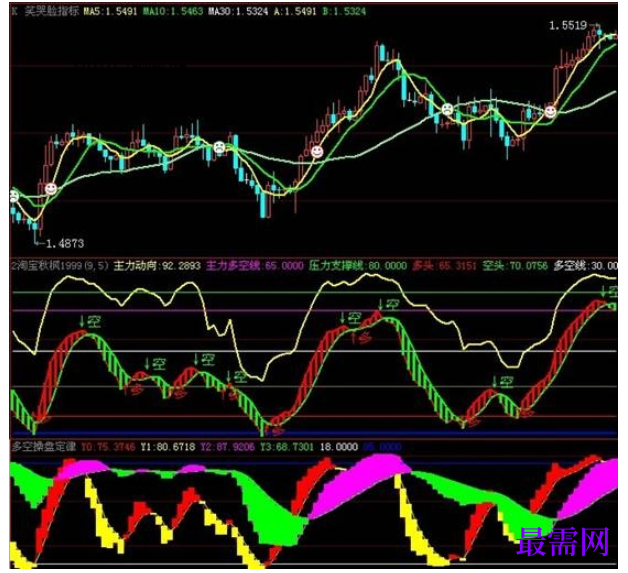Click the Y0:75.3746 value
Image resolution: width=628 pixels, height=573 pixels.
(108, 447)
